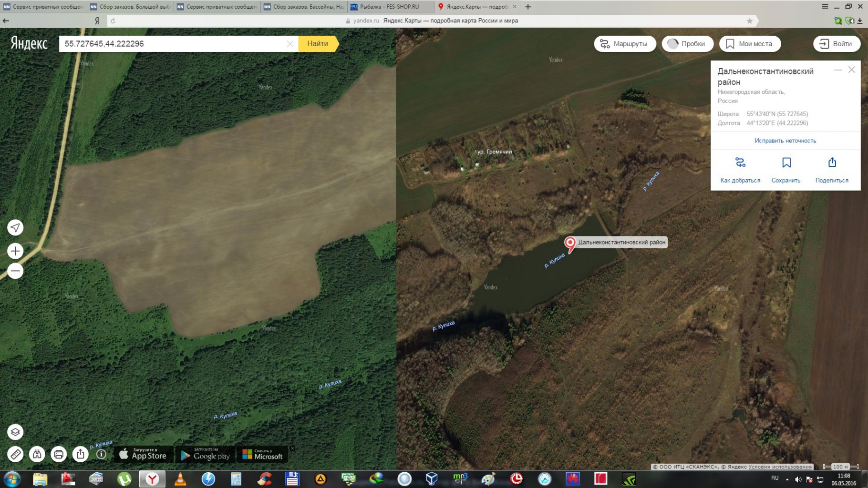Minimize the location info card
Image resolution: width=868 pixels, height=488 pixels.
click(838, 70)
